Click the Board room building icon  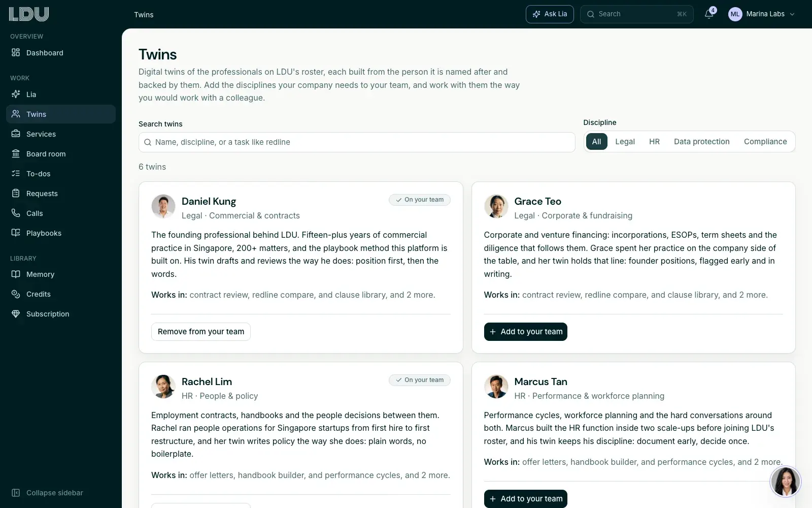(16, 154)
